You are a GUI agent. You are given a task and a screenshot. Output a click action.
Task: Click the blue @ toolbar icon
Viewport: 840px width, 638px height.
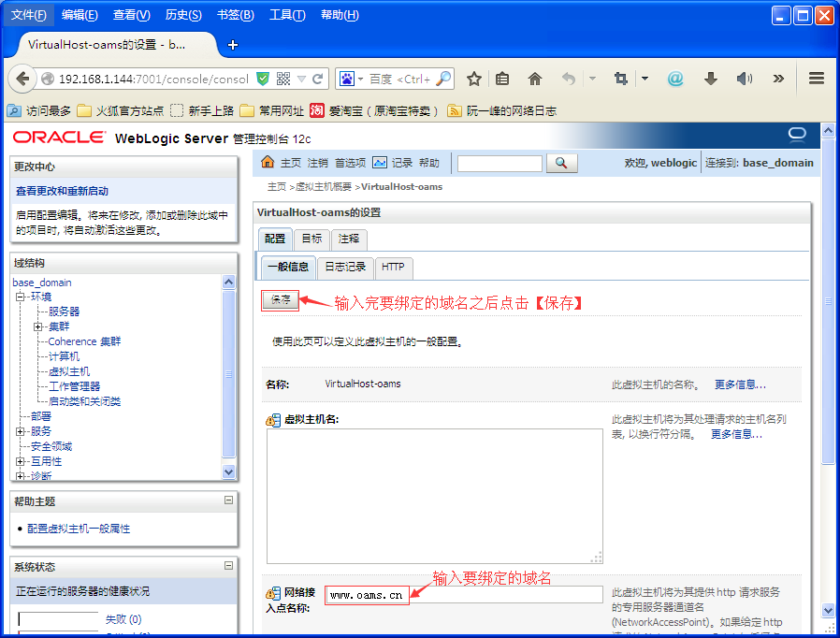click(675, 80)
